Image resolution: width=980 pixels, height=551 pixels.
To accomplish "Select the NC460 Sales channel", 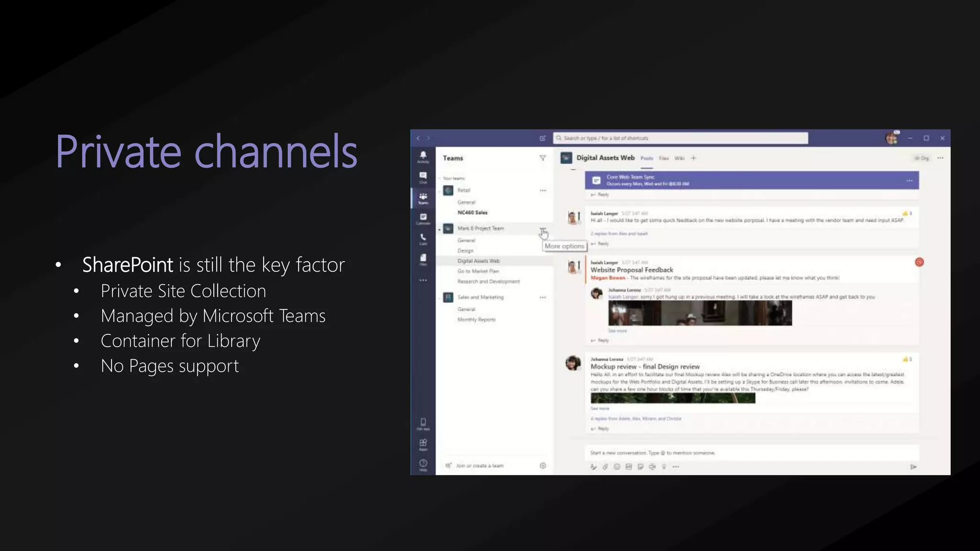I will 472,212.
